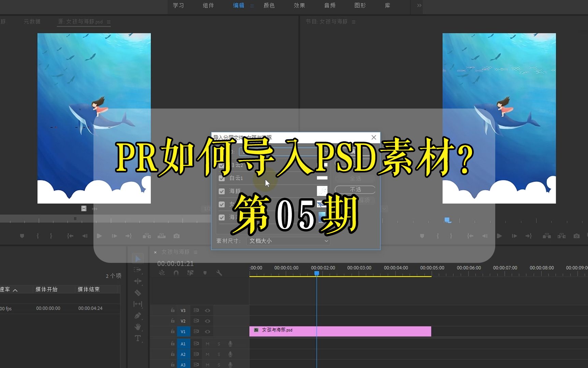Viewport: 588px width, 368px height.
Task: Select the Track Select Forward tool
Action: (x=137, y=270)
